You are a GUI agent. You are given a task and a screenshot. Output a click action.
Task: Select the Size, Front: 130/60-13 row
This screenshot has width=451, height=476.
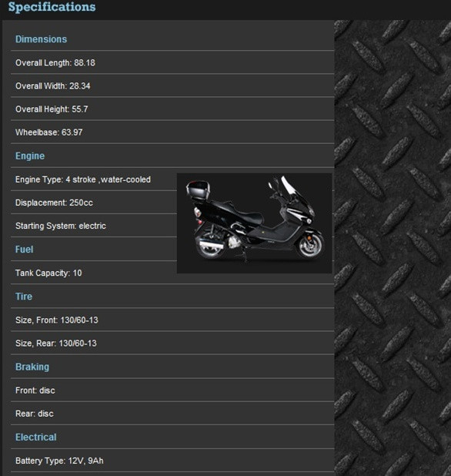[172, 320]
